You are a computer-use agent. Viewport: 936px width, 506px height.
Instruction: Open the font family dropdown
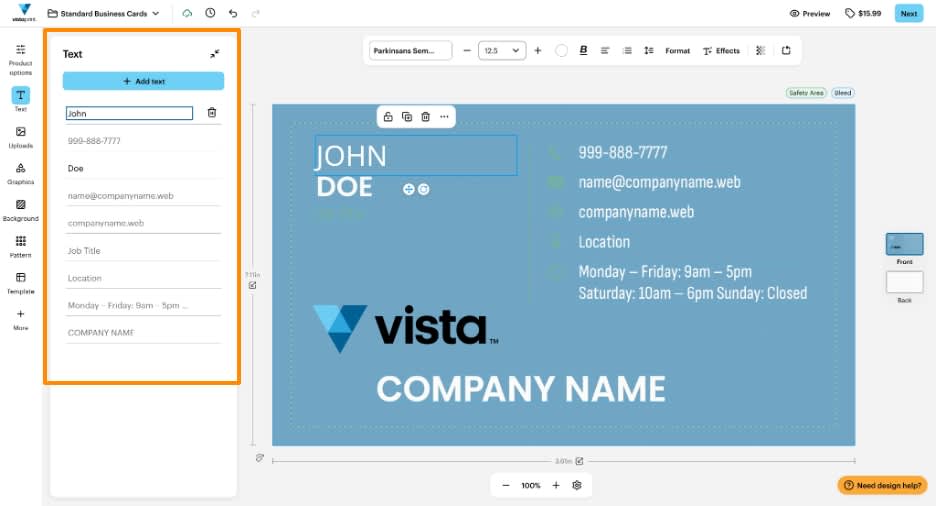[410, 51]
